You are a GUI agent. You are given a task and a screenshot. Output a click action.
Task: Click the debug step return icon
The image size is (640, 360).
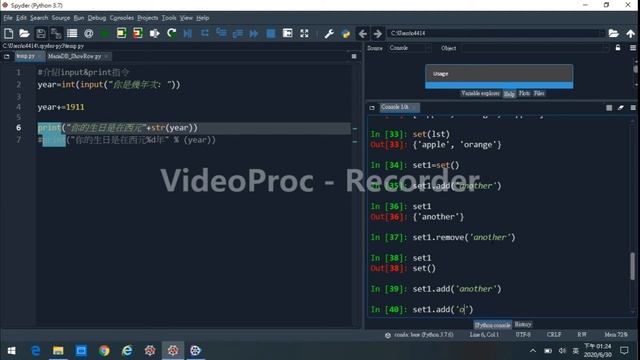238,33
